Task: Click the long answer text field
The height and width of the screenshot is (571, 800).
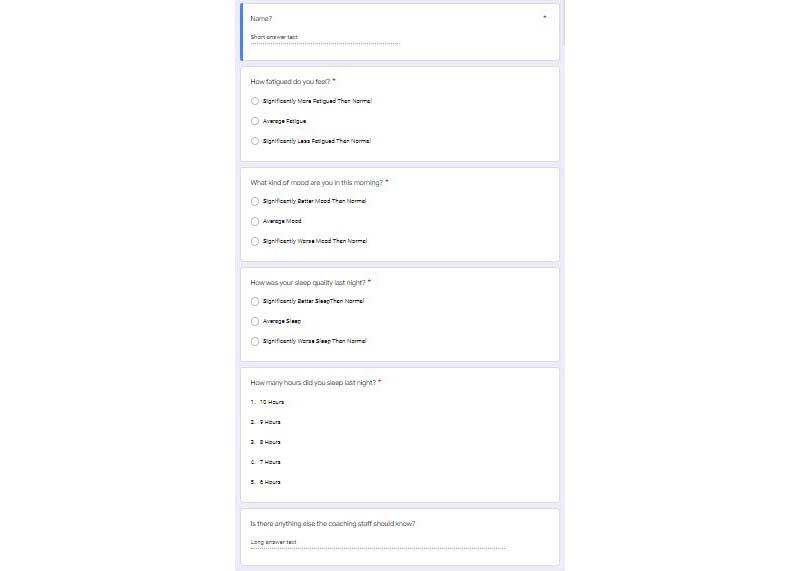Action: pos(378,543)
